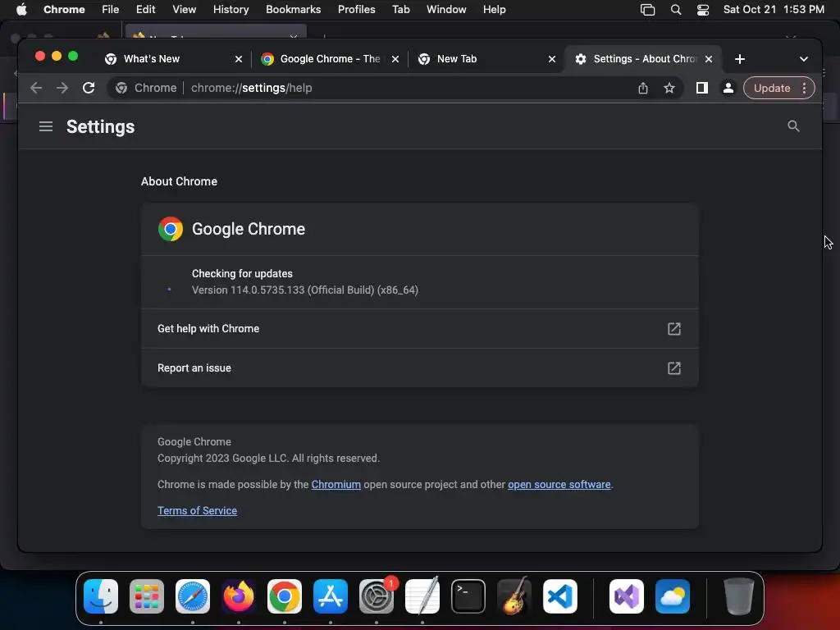Open Safari from the Dock

[193, 596]
